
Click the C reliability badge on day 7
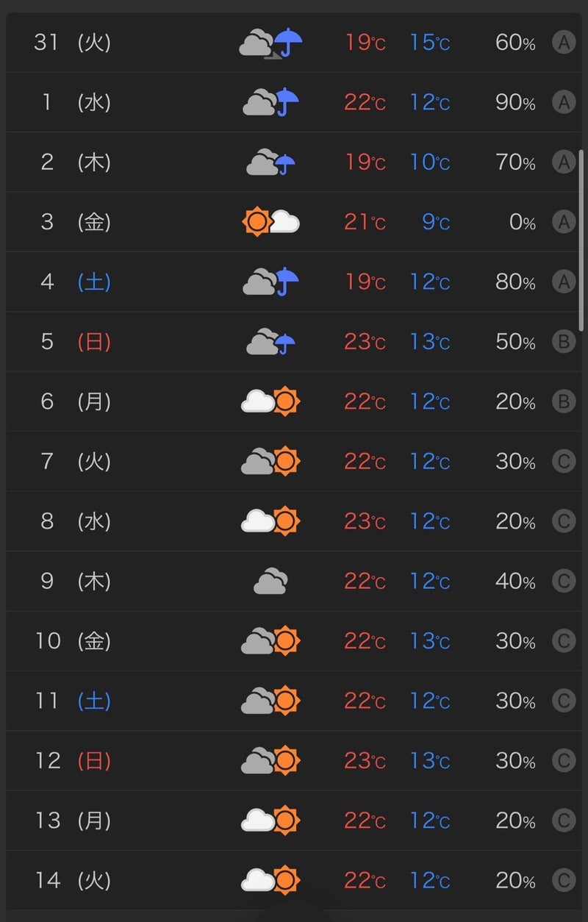click(564, 462)
